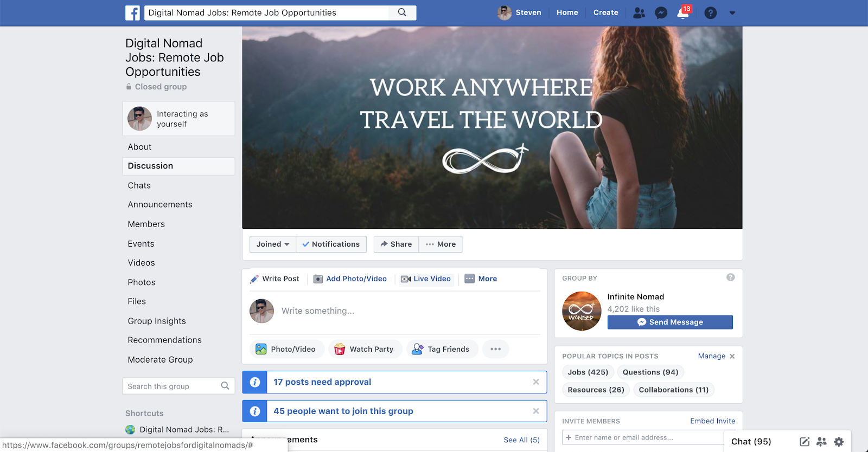Click the Photo/Video button in composer

(x=286, y=349)
